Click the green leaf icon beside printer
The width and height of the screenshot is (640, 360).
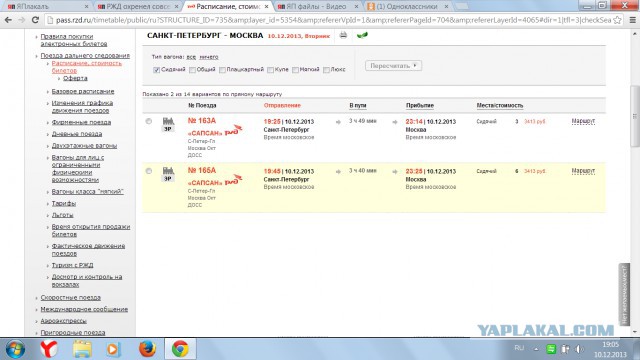coord(362,35)
